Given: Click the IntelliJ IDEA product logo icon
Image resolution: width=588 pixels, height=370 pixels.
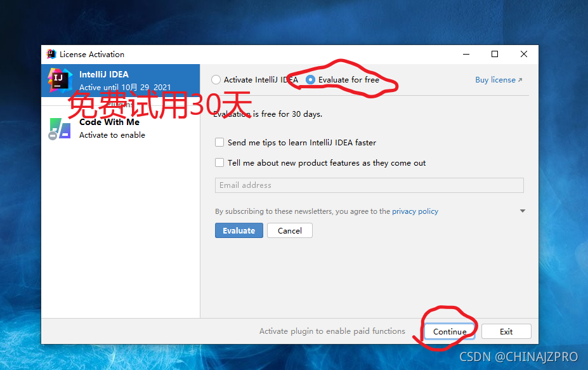Looking at the screenshot, I should click(60, 81).
